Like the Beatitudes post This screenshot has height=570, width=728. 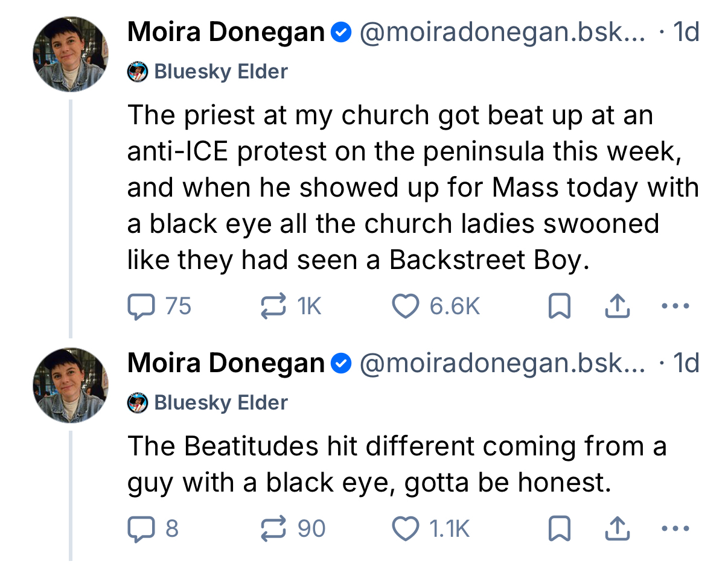tap(406, 529)
